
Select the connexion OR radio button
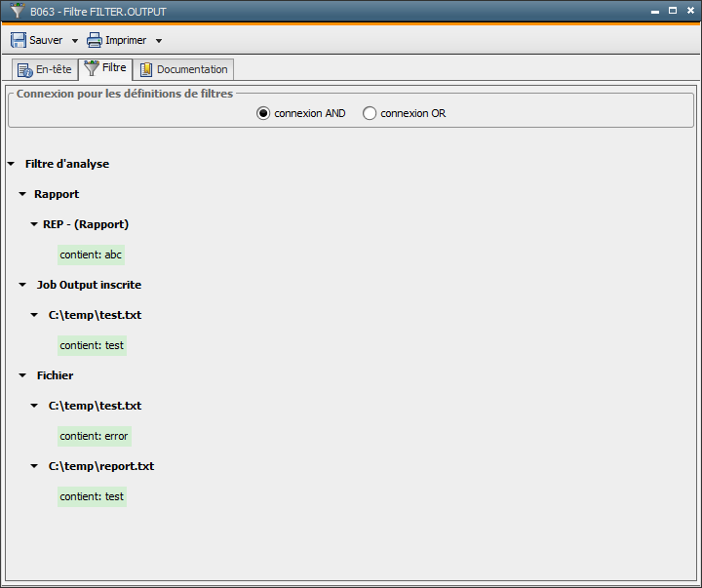pyautogui.click(x=370, y=113)
